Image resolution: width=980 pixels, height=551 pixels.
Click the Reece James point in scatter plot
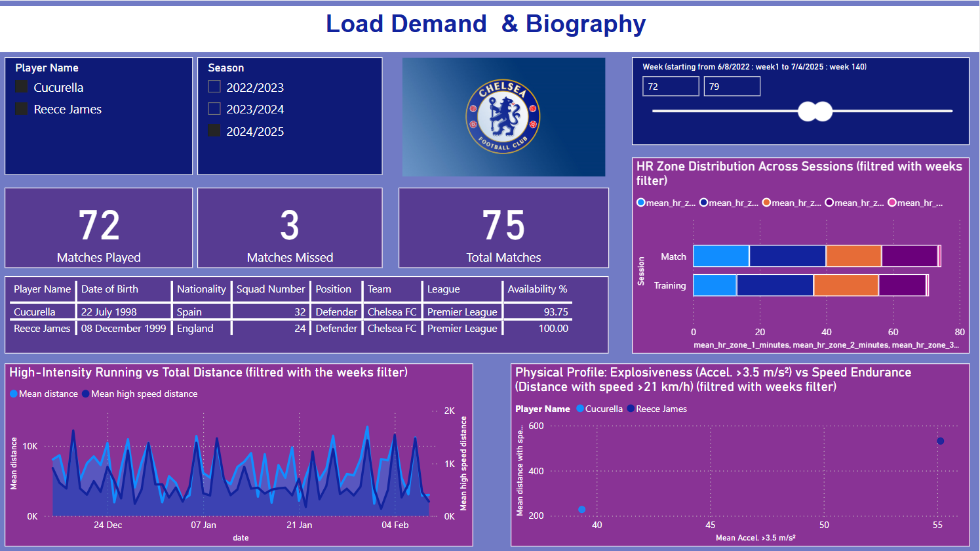(x=940, y=441)
